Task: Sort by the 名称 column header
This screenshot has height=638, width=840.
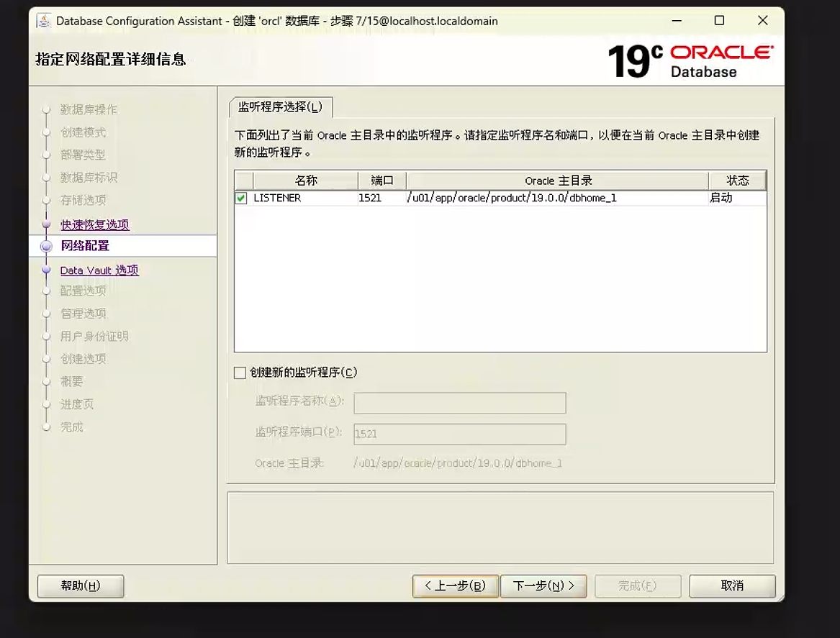Action: [305, 181]
